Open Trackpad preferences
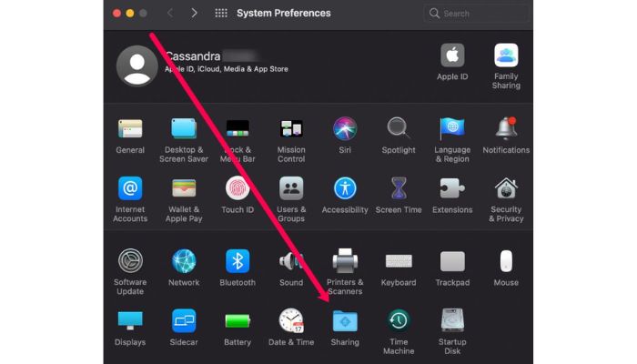637x364 pixels. (x=452, y=261)
